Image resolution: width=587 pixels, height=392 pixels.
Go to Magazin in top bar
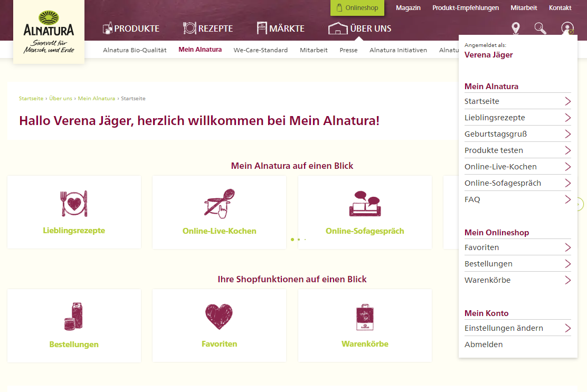pos(408,8)
